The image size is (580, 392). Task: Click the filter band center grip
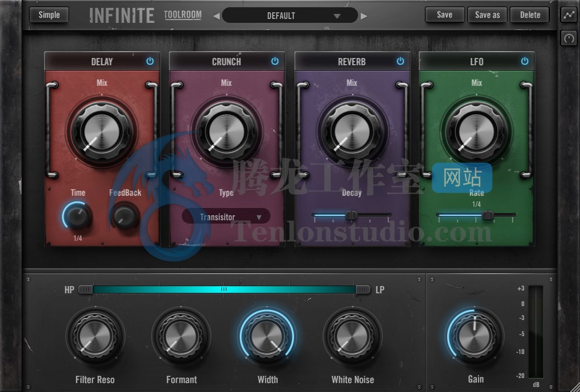pos(224,289)
